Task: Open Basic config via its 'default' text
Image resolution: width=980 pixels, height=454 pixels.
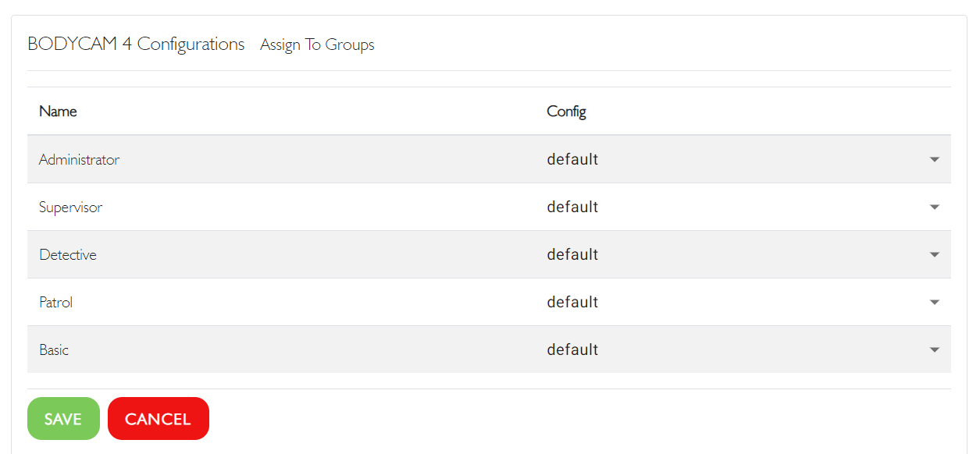Action: 572,349
